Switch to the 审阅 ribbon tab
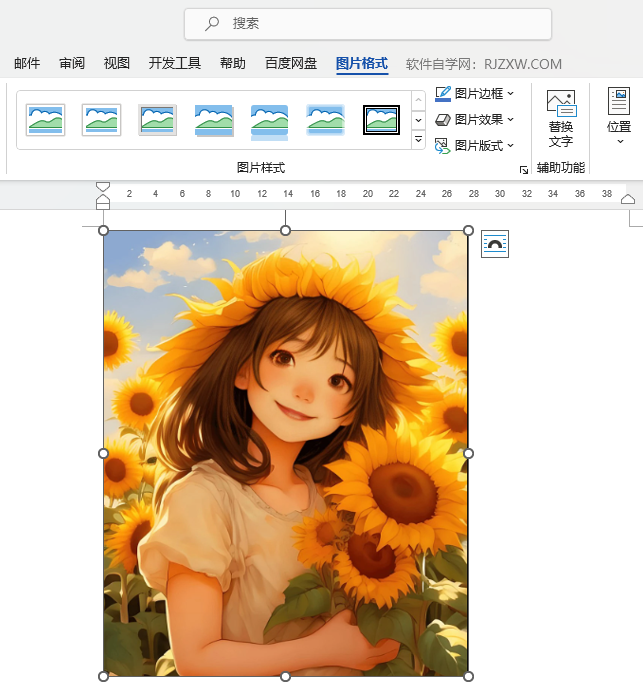 click(72, 64)
